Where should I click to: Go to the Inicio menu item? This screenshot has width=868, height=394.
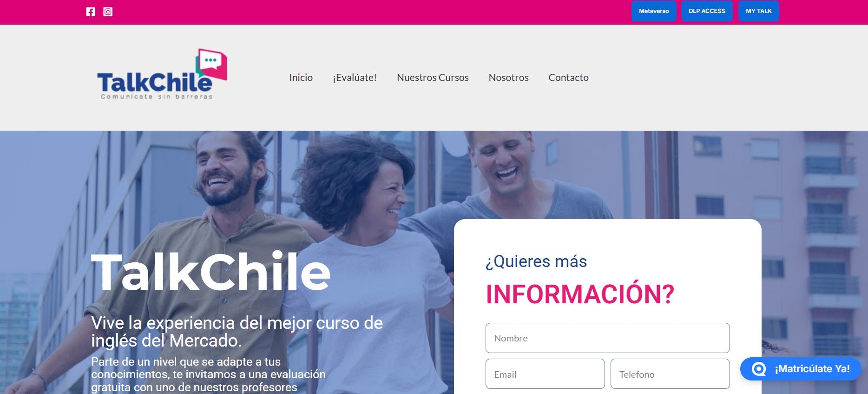click(x=301, y=78)
